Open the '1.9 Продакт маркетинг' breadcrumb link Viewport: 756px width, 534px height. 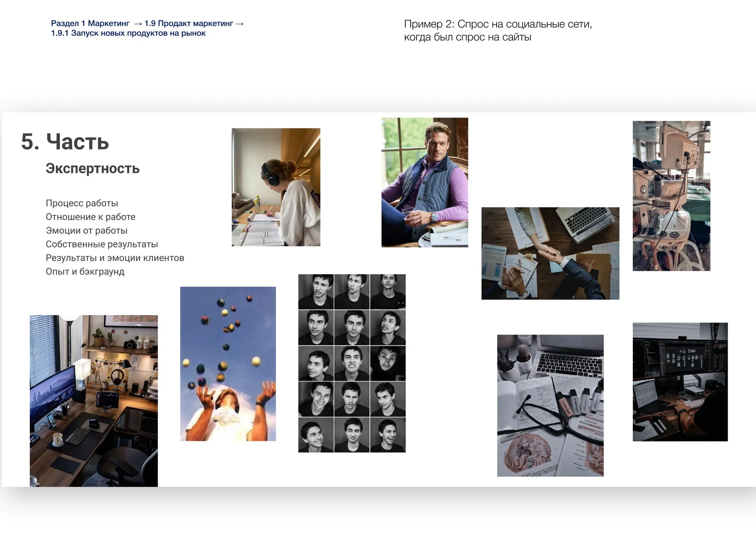point(189,23)
